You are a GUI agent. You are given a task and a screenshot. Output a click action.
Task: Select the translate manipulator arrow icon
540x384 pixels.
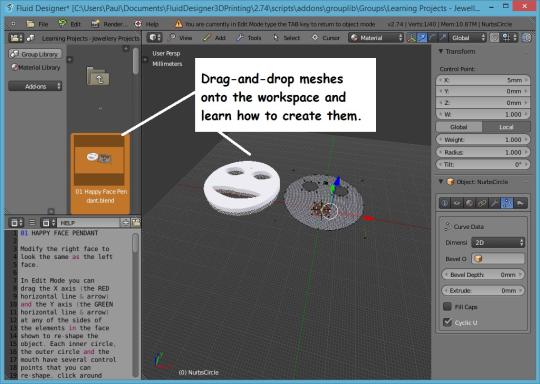[422, 38]
